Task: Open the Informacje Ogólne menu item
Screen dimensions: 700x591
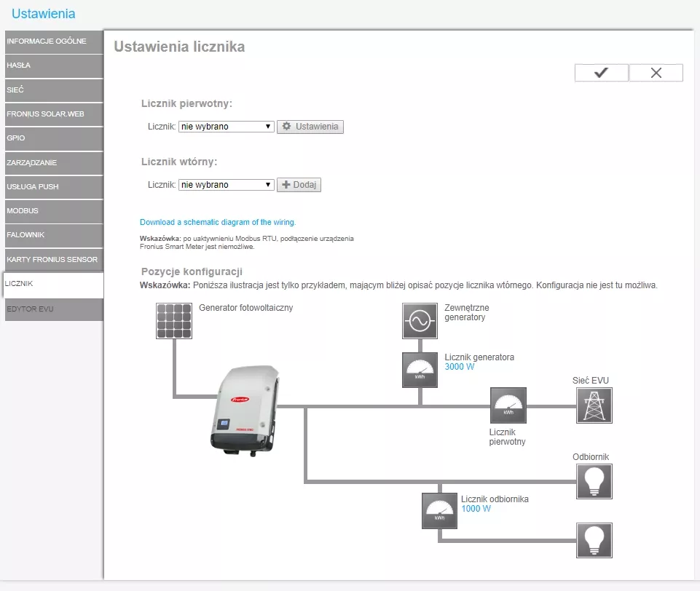Action: [x=53, y=41]
